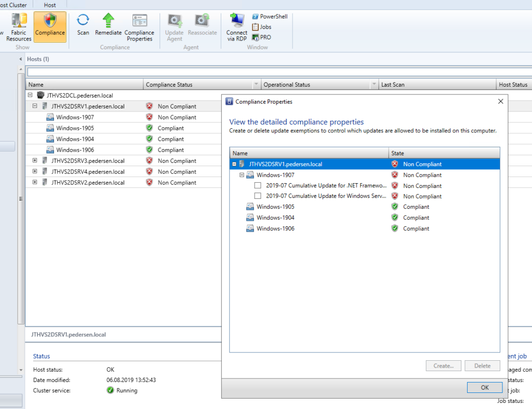
Task: Click the Delete exemption button
Action: (x=482, y=365)
